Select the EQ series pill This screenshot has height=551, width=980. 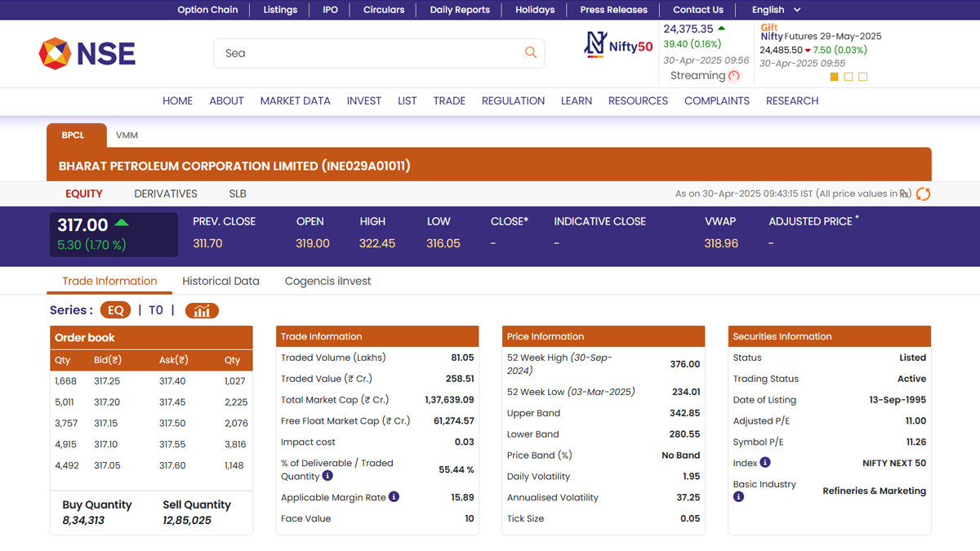(115, 310)
